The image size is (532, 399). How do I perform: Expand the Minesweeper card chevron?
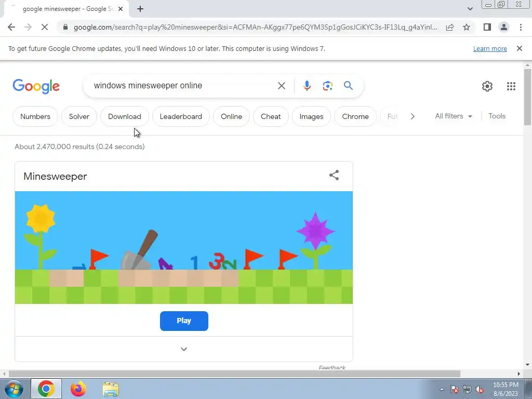click(x=183, y=349)
